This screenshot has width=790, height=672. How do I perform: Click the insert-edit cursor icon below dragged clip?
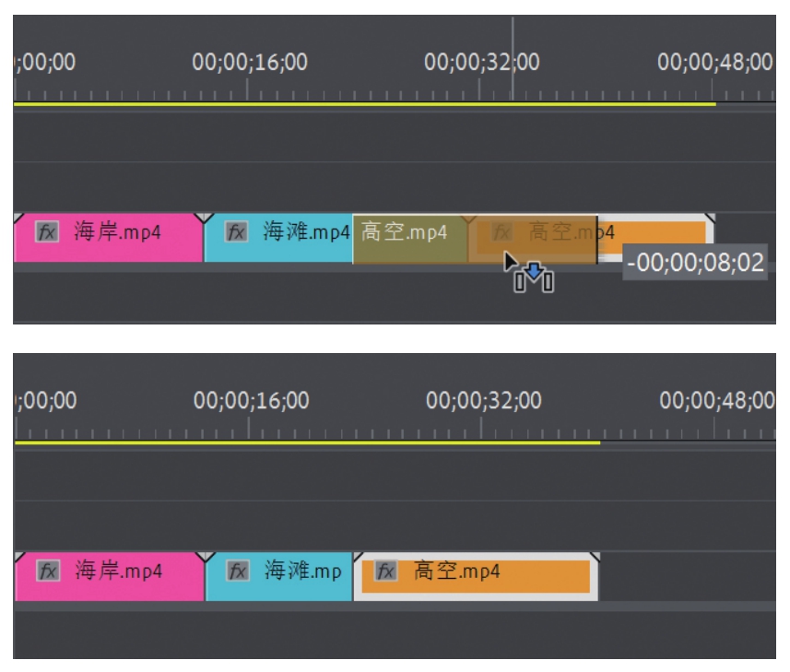click(534, 277)
